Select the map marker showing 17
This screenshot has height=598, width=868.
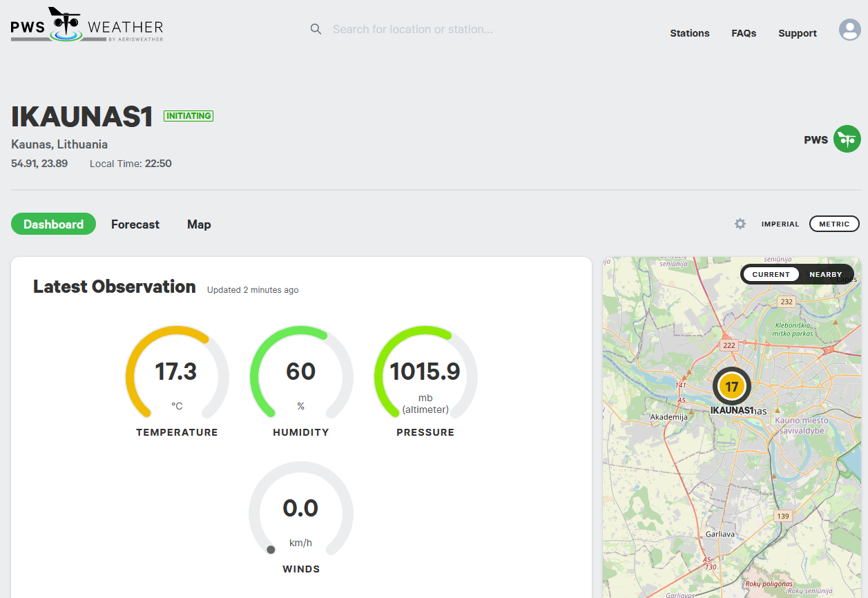pos(731,387)
